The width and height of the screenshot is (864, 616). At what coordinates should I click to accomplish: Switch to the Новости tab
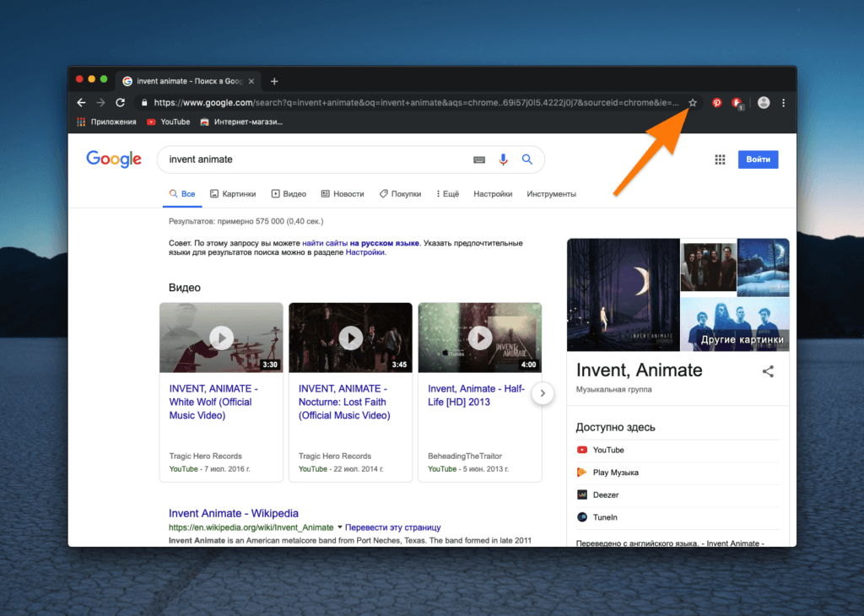(343, 194)
